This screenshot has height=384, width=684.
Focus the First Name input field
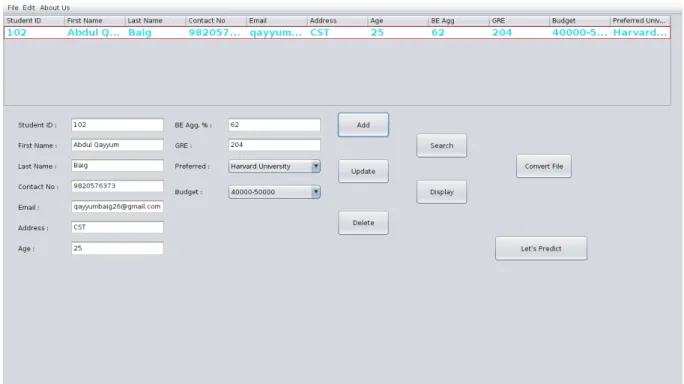click(117, 145)
